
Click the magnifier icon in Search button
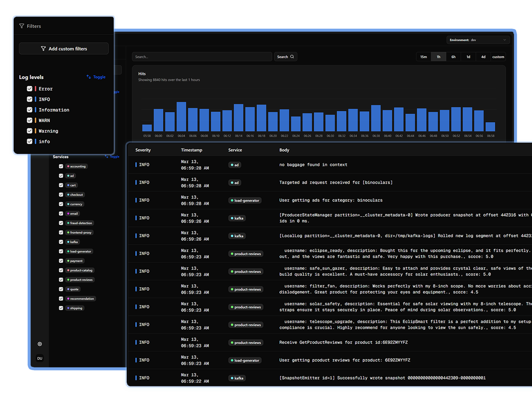(292, 57)
